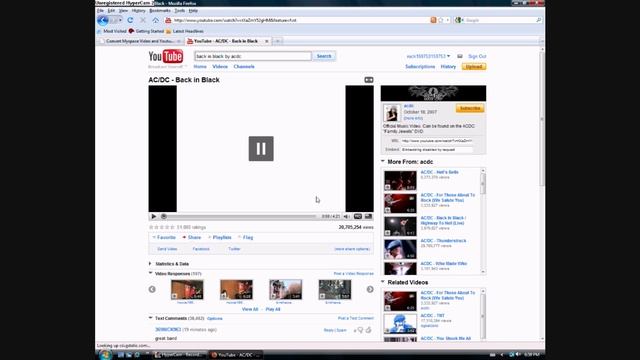
Task: Collapse the More From: acdc section
Action: pos(383,161)
